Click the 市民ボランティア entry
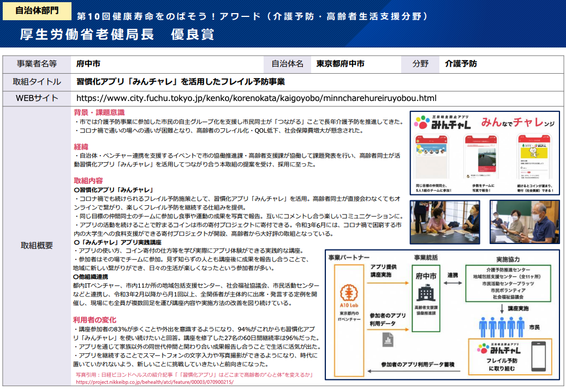Image resolution: width=566 pixels, height=392 pixels. pyautogui.click(x=508, y=290)
